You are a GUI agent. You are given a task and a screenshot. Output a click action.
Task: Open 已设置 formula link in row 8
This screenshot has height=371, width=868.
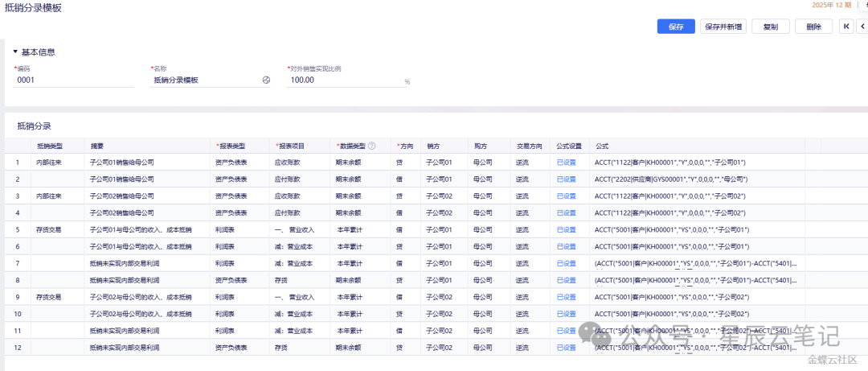tap(567, 280)
